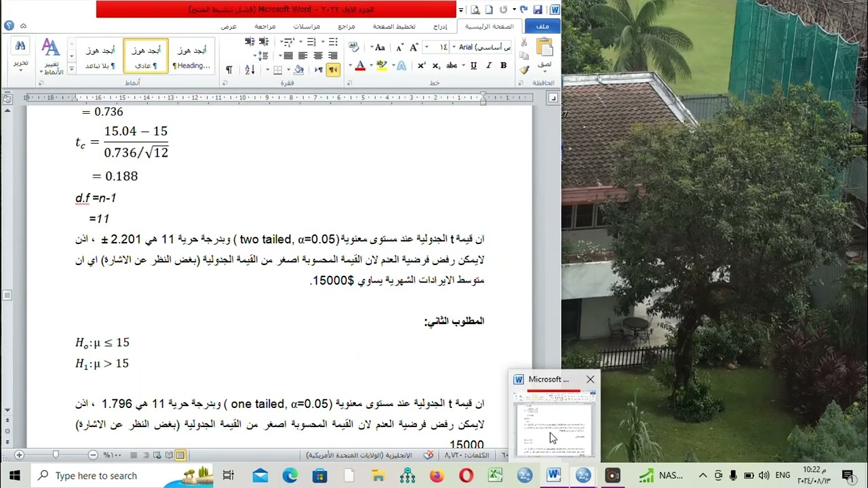Viewport: 868px width, 488px height.
Task: Open the font name Arial dropdown
Action: pyautogui.click(x=454, y=47)
